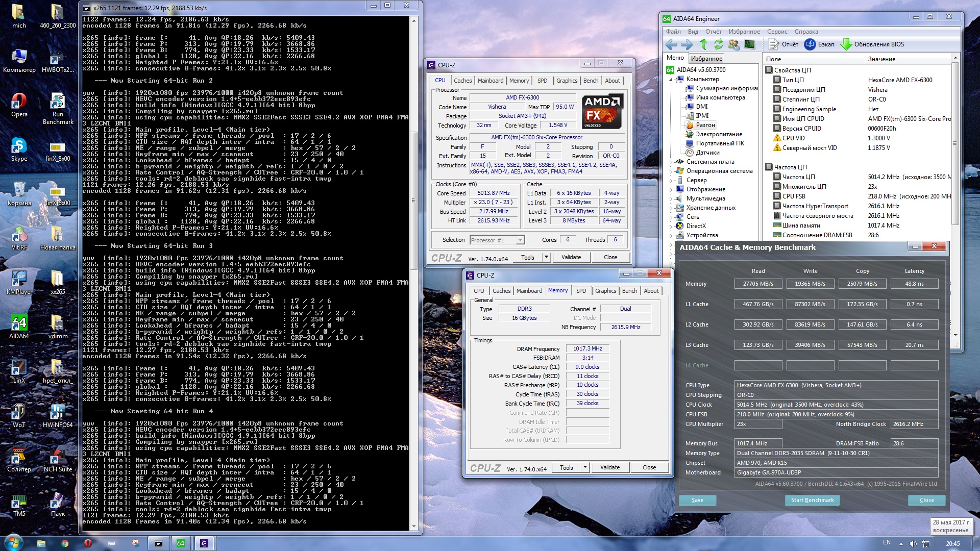Open the system monitor graph icon

point(749,44)
